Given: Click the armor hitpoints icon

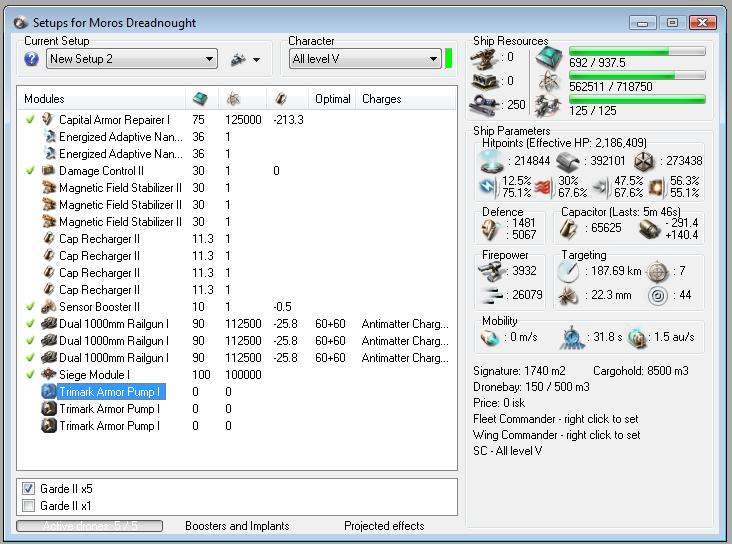Looking at the screenshot, I should tap(568, 162).
